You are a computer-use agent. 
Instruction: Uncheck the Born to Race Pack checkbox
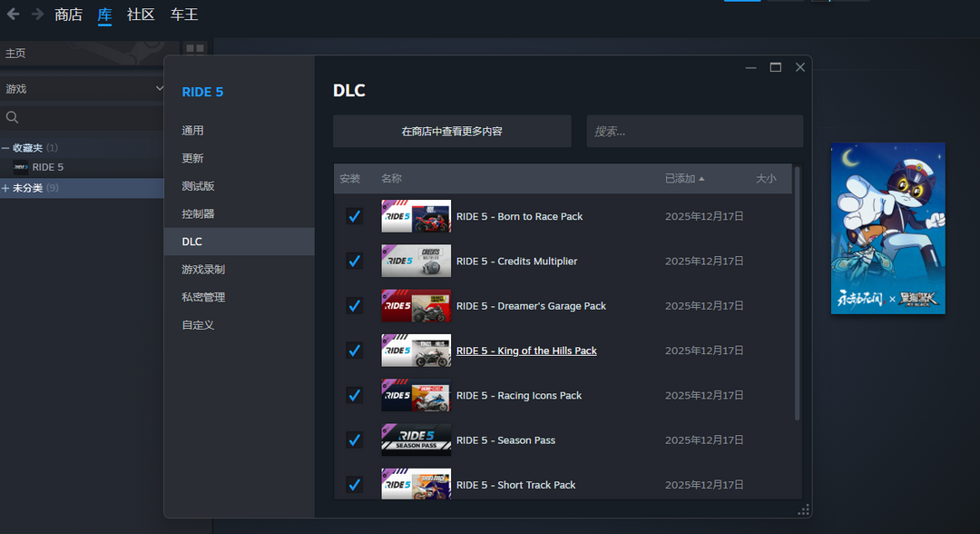[x=354, y=216]
